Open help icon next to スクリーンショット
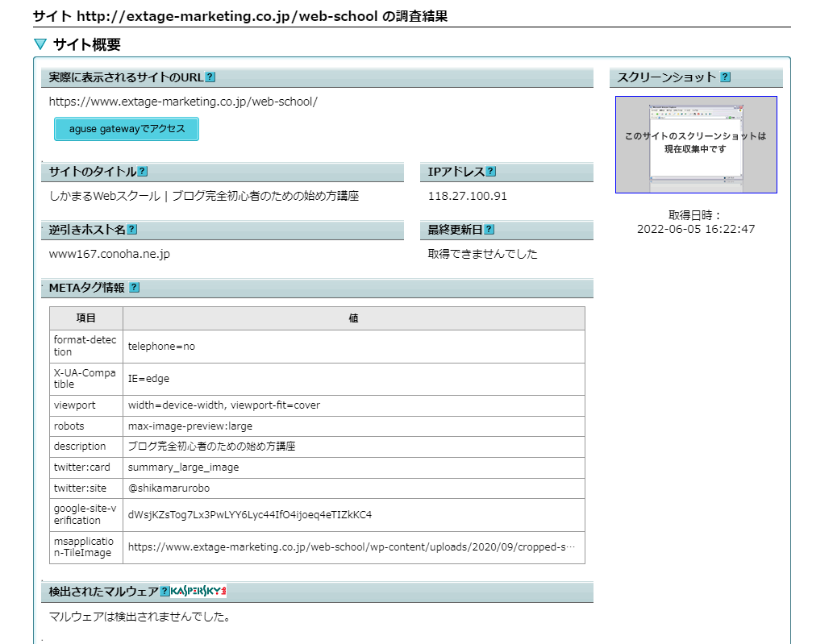 click(x=726, y=77)
